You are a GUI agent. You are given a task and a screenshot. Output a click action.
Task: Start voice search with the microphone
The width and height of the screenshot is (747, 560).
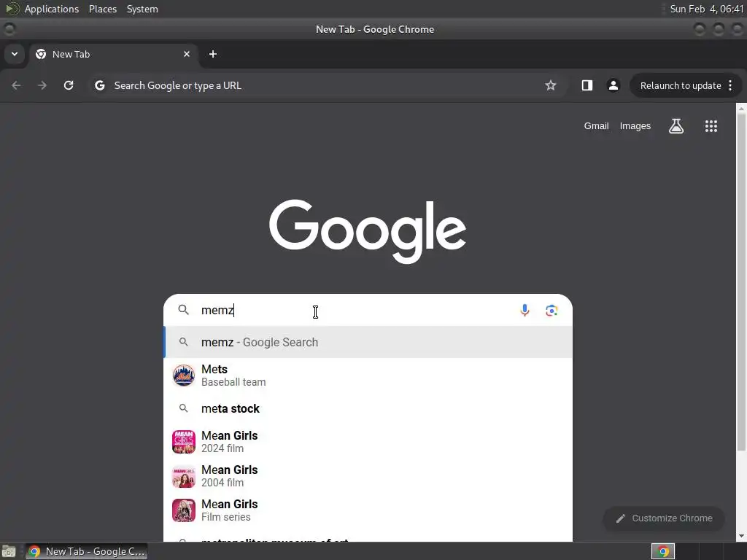click(525, 310)
